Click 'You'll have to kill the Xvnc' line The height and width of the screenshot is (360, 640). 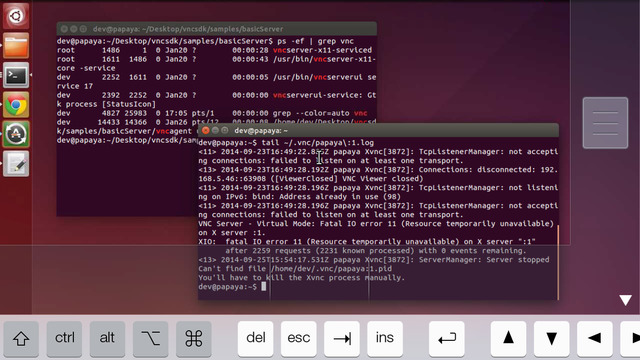(x=302, y=278)
